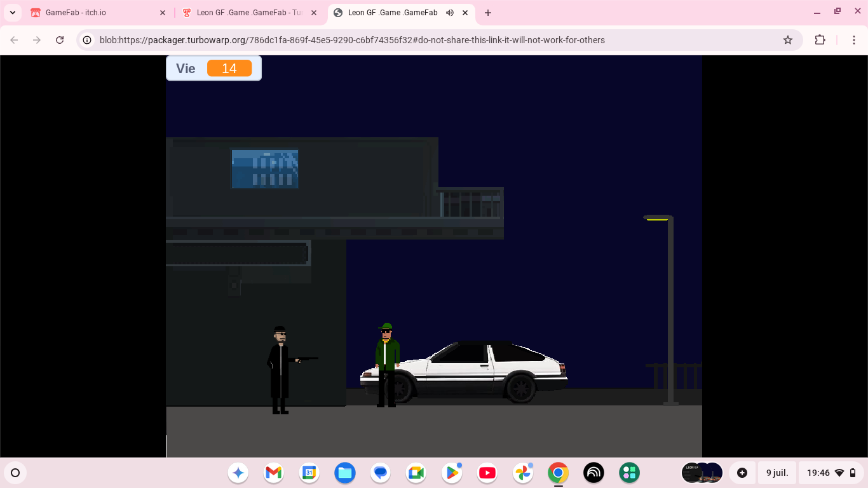This screenshot has width=868, height=488.
Task: Open the Gemini sparkle app in shelf
Action: coord(238,473)
